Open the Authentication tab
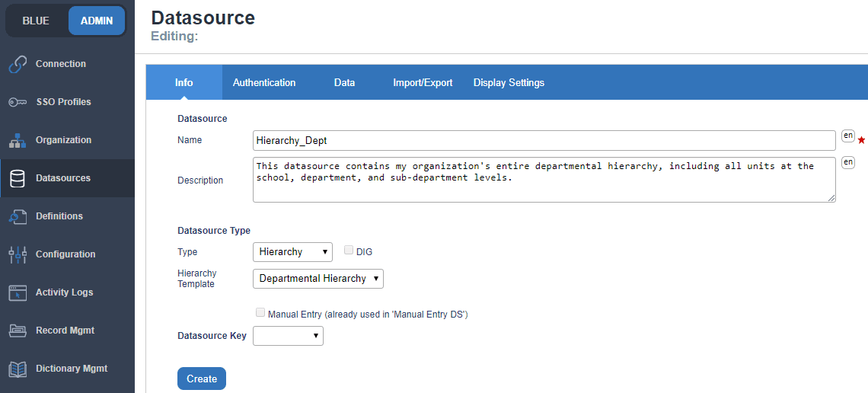868x393 pixels. (x=264, y=82)
